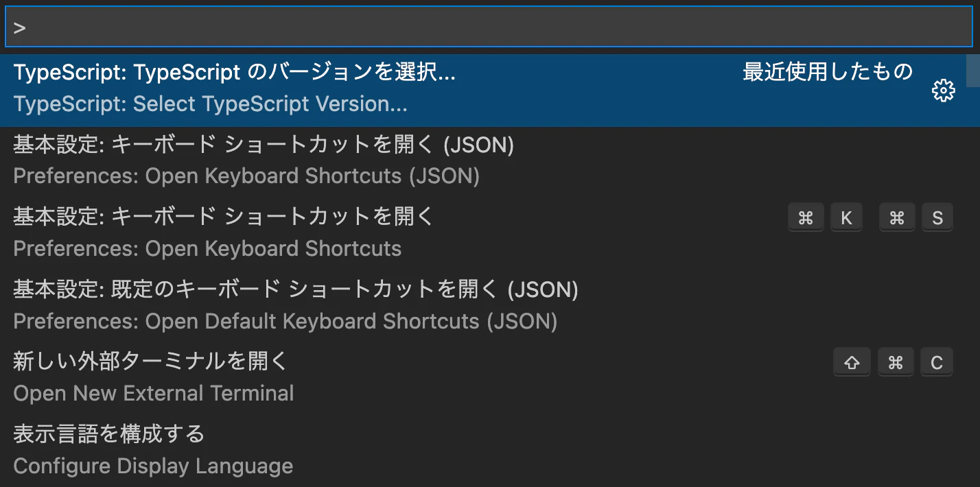Click the K key badge

846,218
